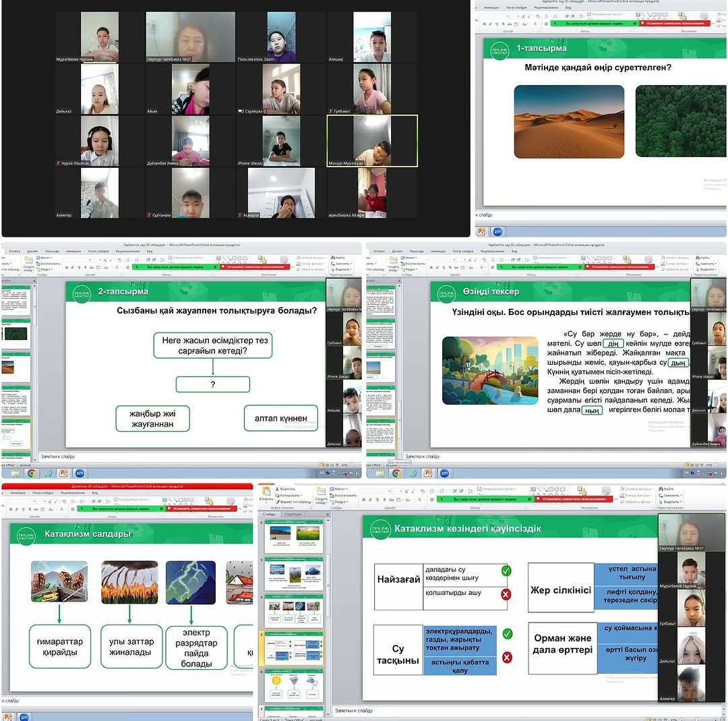728x721 pixels.
Task: Toggle Bold (Ж) in the 2-тапсырма window ribbon
Action: (x=67, y=268)
